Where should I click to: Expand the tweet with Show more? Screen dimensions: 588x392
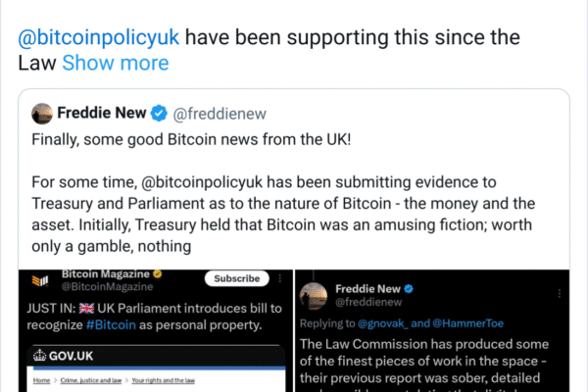[115, 64]
